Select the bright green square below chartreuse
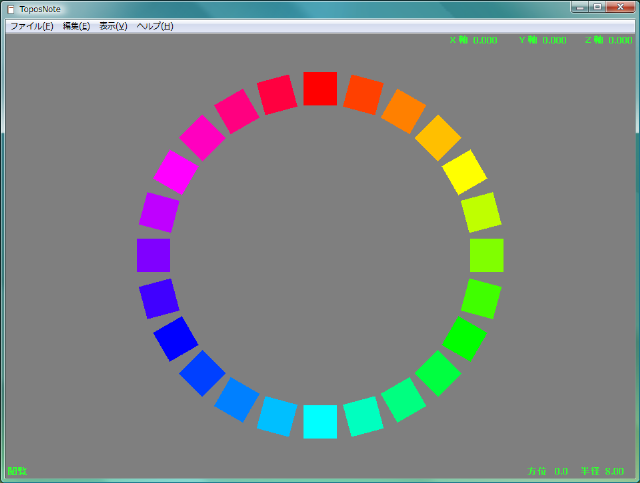 tap(481, 298)
